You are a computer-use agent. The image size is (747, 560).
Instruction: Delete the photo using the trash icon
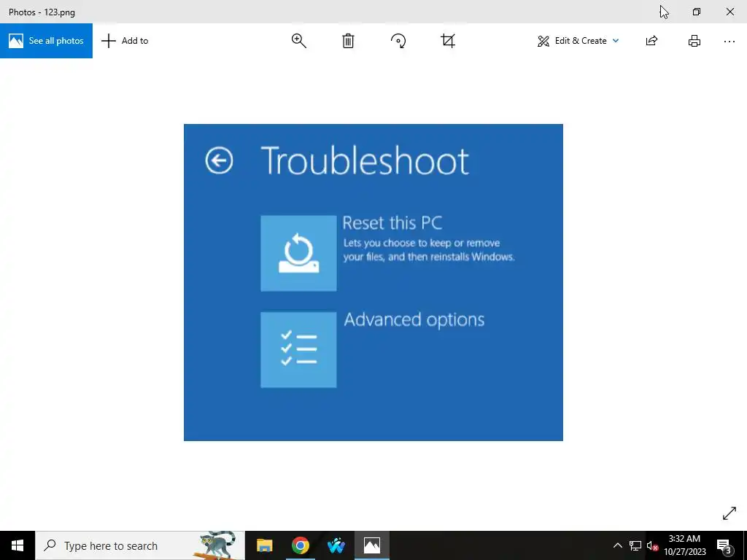click(348, 41)
